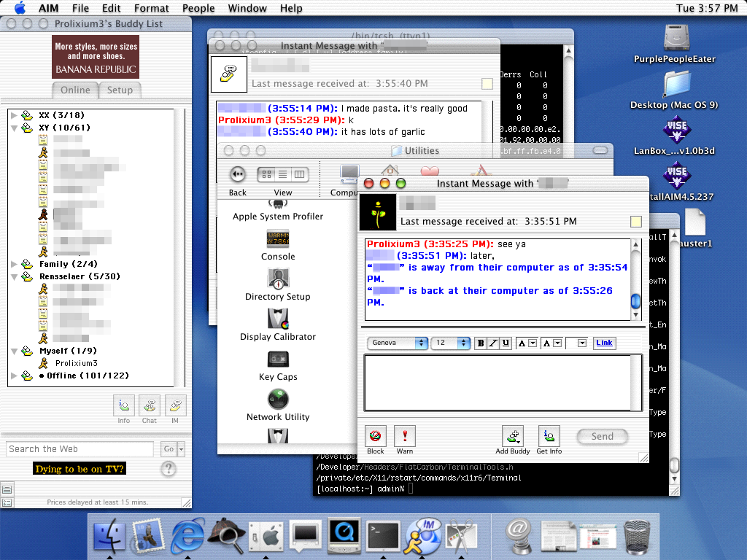Click text color A swatch in IM toolbar
This screenshot has height=560, width=747.
[x=522, y=343]
